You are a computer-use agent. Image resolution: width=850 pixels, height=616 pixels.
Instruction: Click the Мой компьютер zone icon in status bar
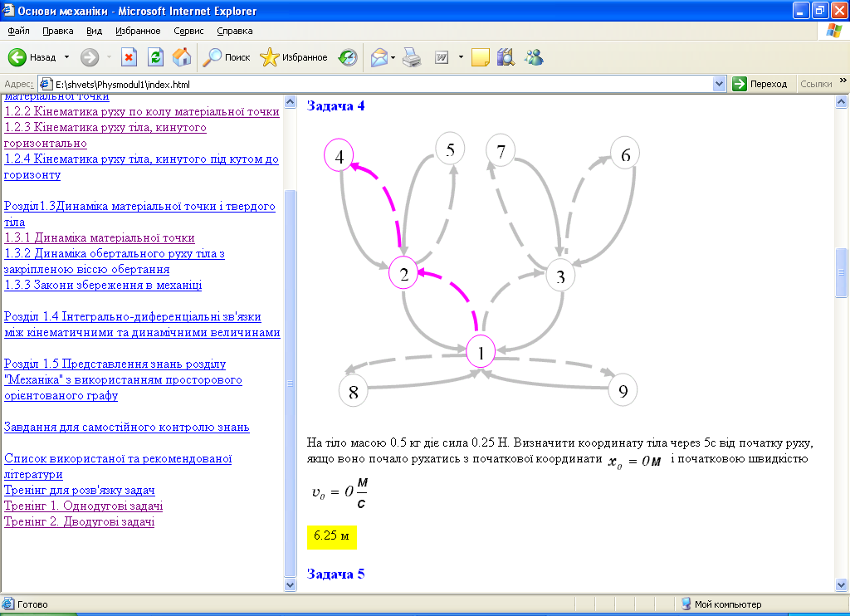(686, 604)
